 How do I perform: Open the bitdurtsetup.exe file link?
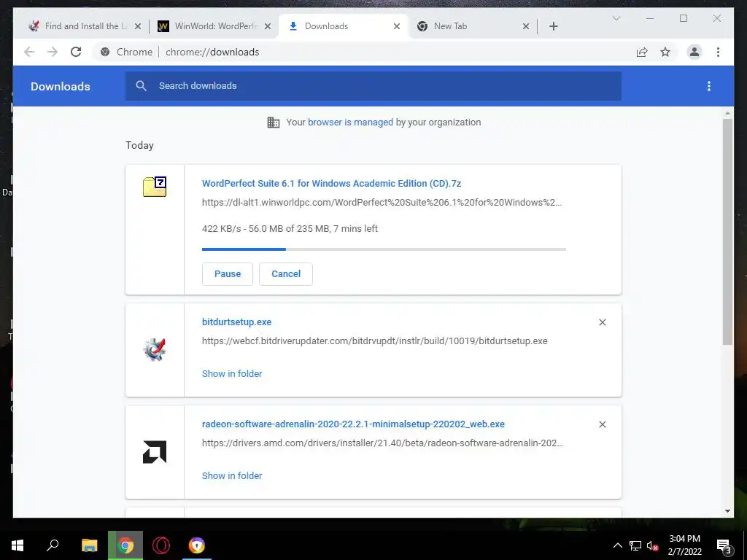coord(237,322)
